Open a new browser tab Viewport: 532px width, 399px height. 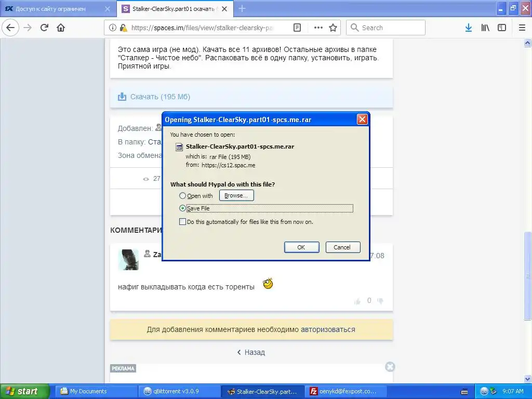[242, 9]
